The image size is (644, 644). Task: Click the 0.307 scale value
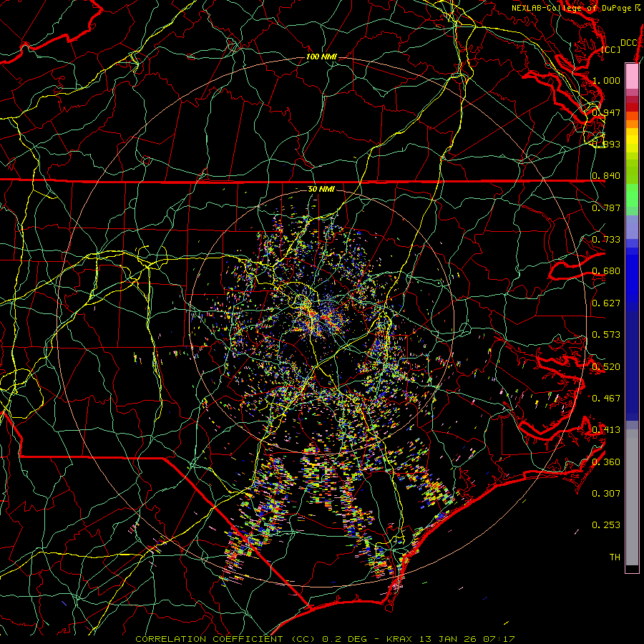pos(606,494)
